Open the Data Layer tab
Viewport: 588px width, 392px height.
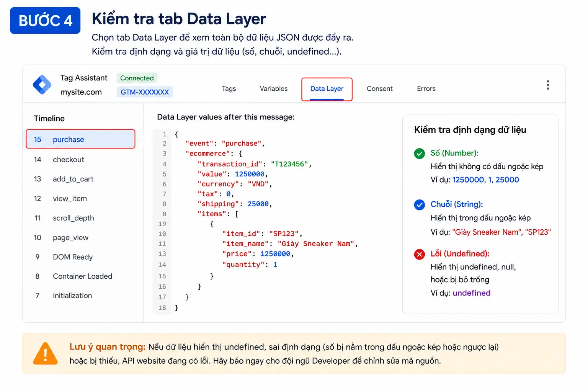click(327, 89)
